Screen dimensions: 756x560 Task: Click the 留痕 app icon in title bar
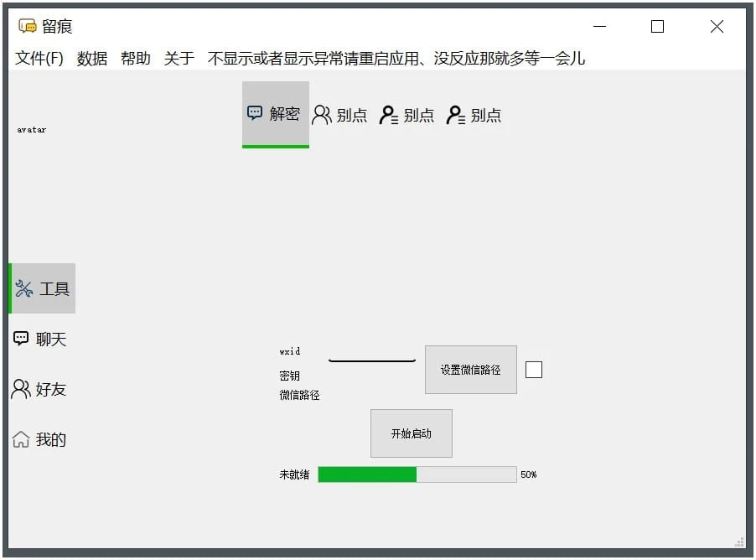(x=28, y=27)
